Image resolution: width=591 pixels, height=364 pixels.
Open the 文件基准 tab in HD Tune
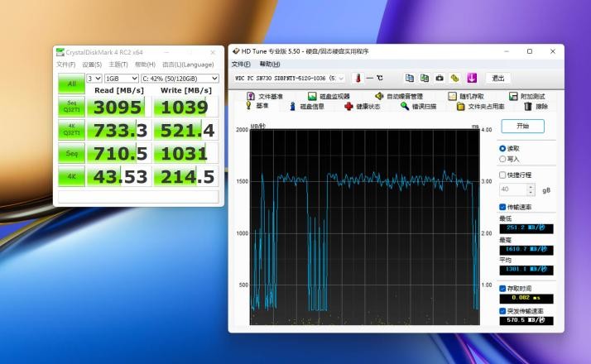tap(265, 96)
